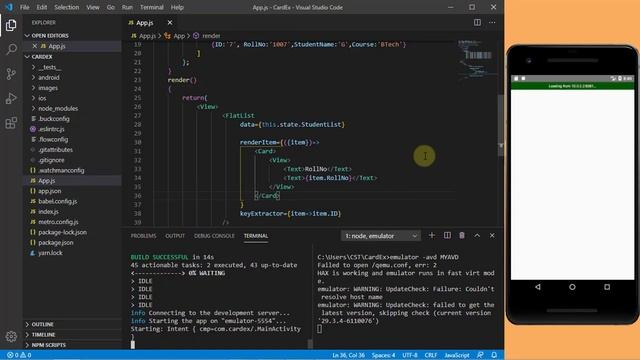The width and height of the screenshot is (640, 360).
Task: Click the feedback icon in status bar
Action: pos(480,355)
